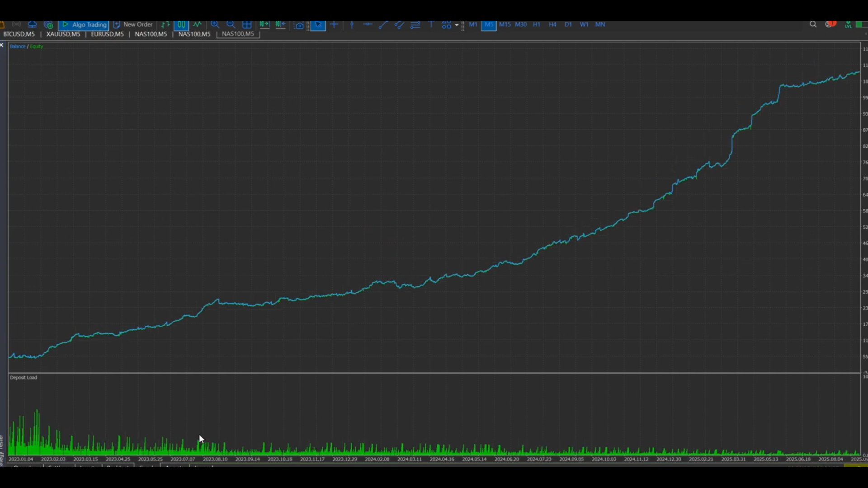Select the highlighted active NAS100,M5 tab

(238, 34)
